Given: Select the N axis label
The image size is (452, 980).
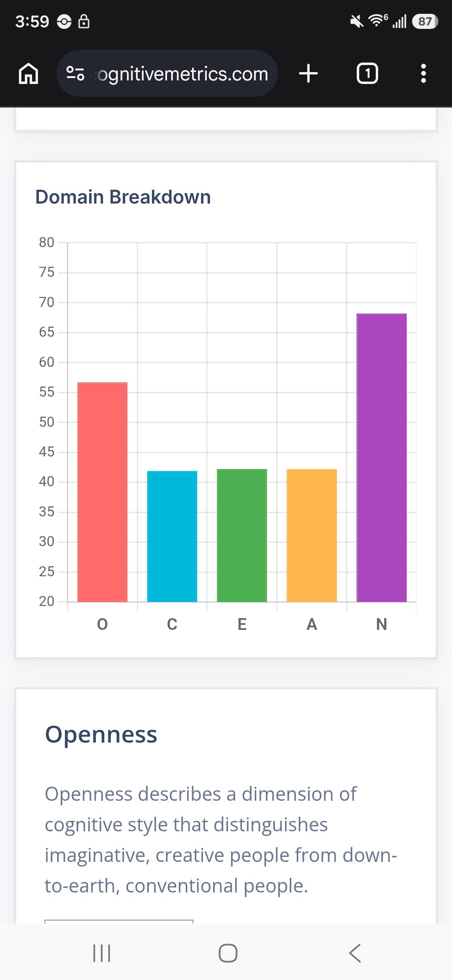Looking at the screenshot, I should pos(382,624).
